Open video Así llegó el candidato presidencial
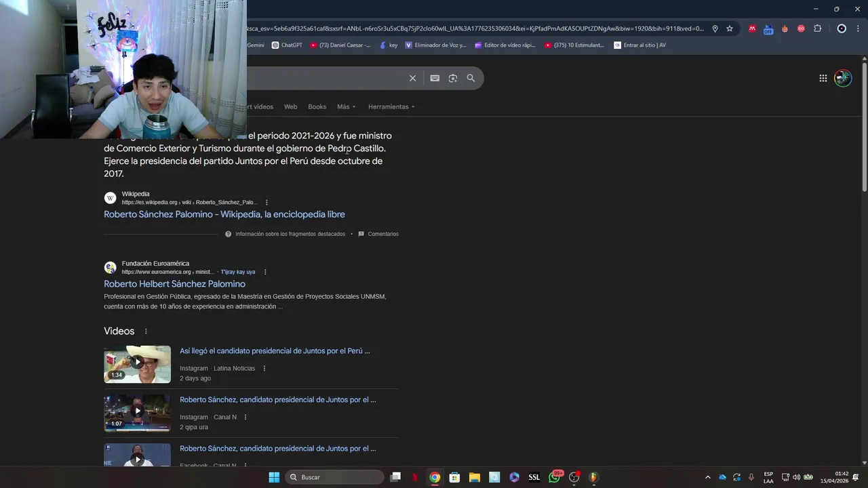 pos(275,351)
